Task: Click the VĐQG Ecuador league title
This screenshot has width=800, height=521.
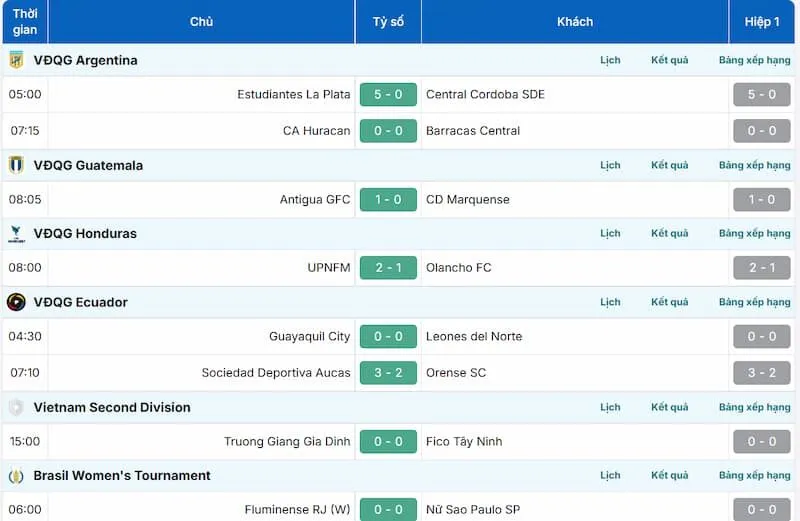Action: 81,302
